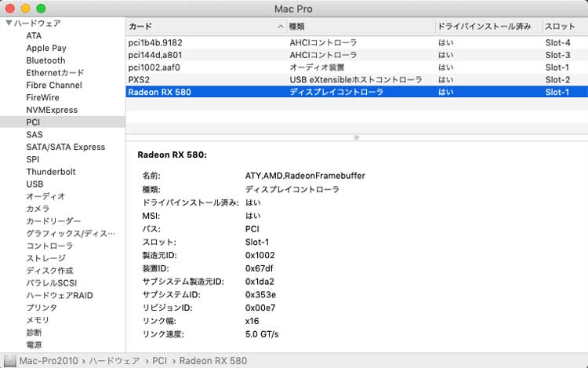Select パラレルSCSI in the sidebar

(52, 282)
